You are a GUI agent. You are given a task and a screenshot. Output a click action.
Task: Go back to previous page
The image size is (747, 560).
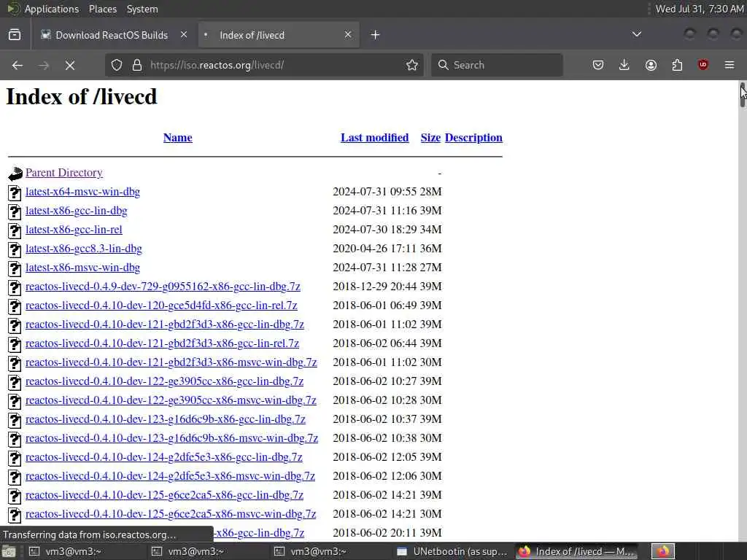pos(18,65)
